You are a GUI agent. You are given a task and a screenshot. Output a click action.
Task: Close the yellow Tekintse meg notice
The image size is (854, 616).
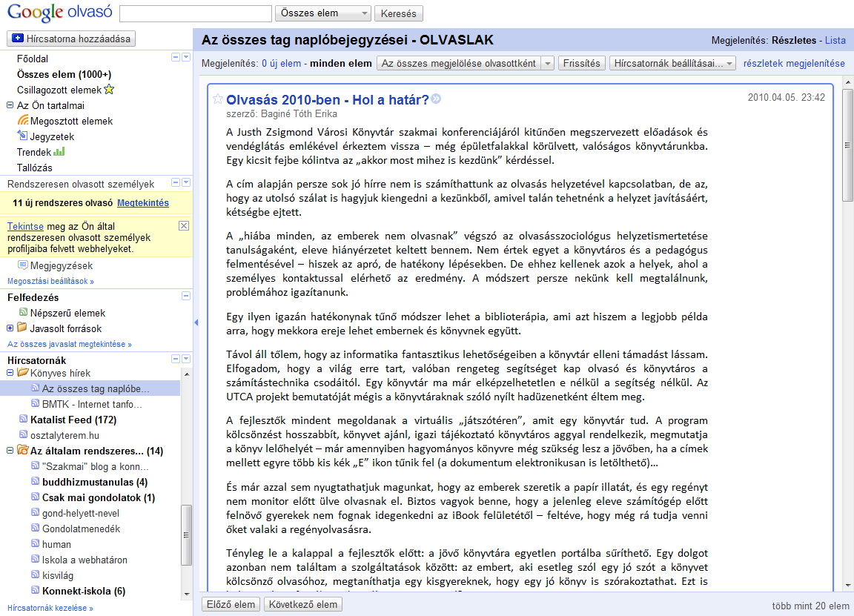(184, 225)
